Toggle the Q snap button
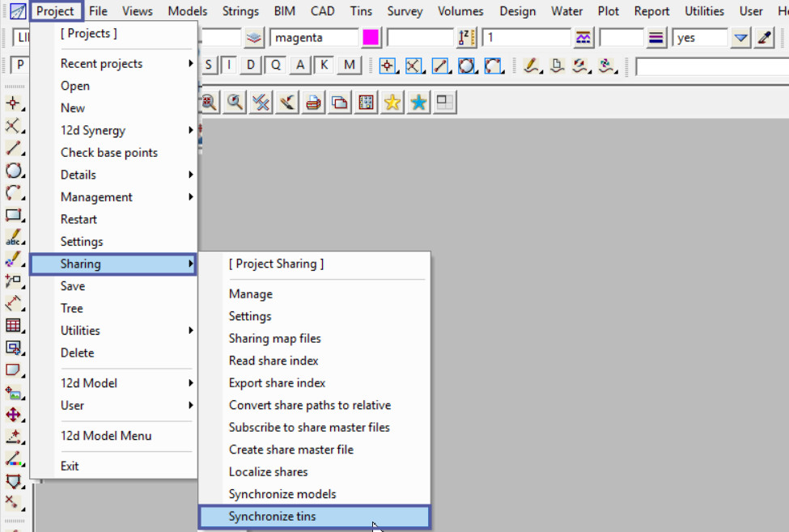 (276, 65)
